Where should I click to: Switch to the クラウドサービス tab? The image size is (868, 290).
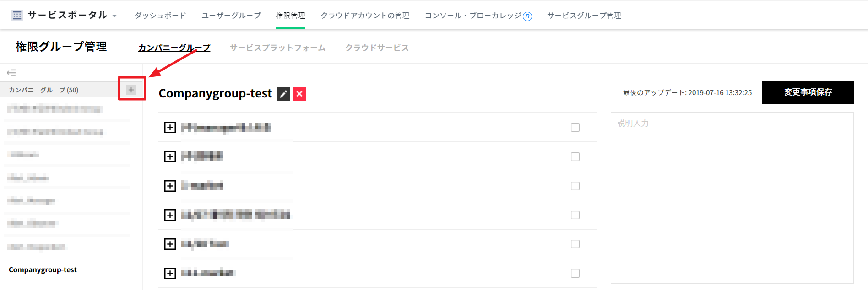pos(377,48)
